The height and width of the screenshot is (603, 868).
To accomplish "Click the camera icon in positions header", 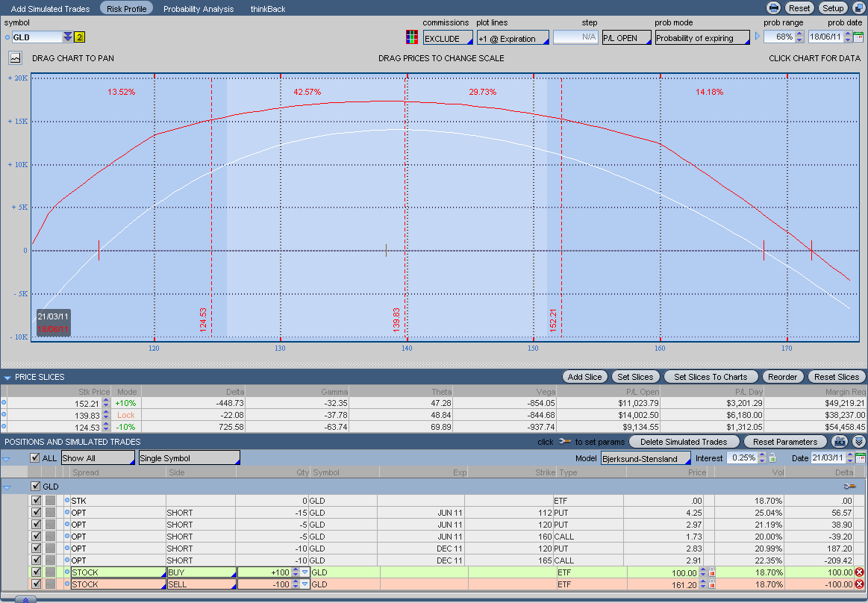I will [840, 442].
